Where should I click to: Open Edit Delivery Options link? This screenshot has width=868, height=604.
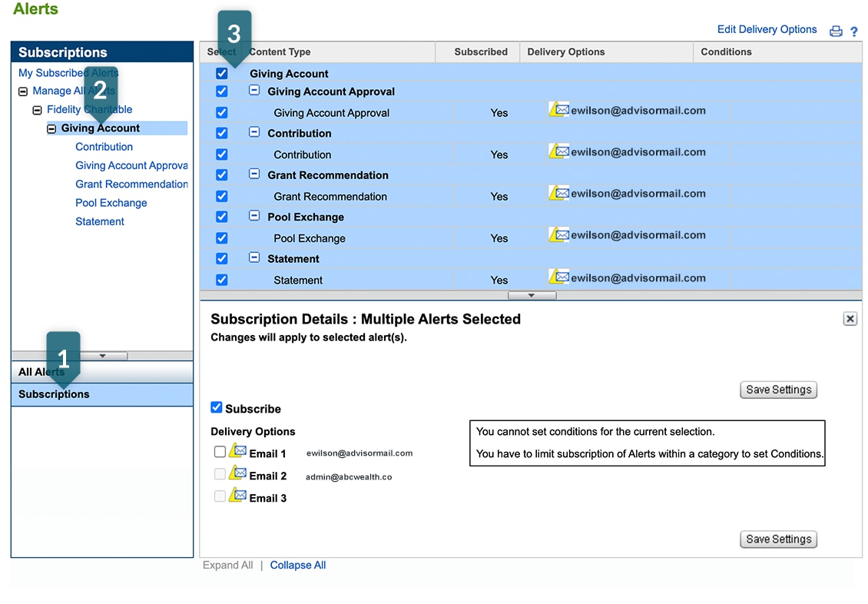767,29
